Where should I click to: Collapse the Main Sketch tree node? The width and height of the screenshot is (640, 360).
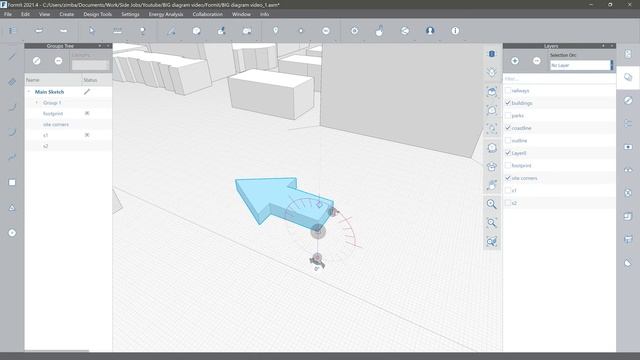click(x=29, y=92)
